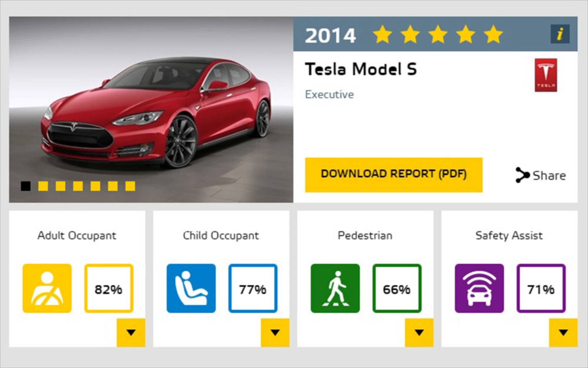Click the Share network icon
Screen dimensions: 588x368
click(522, 175)
